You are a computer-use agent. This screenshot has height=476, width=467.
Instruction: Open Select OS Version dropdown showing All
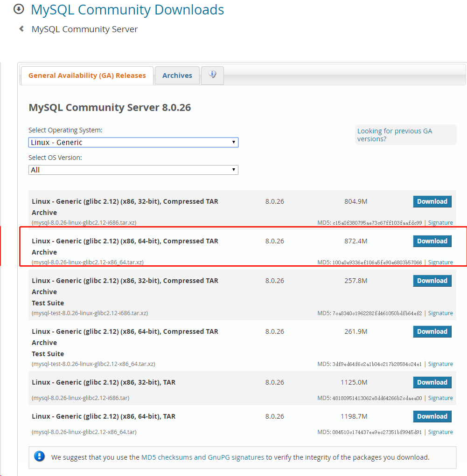[133, 170]
